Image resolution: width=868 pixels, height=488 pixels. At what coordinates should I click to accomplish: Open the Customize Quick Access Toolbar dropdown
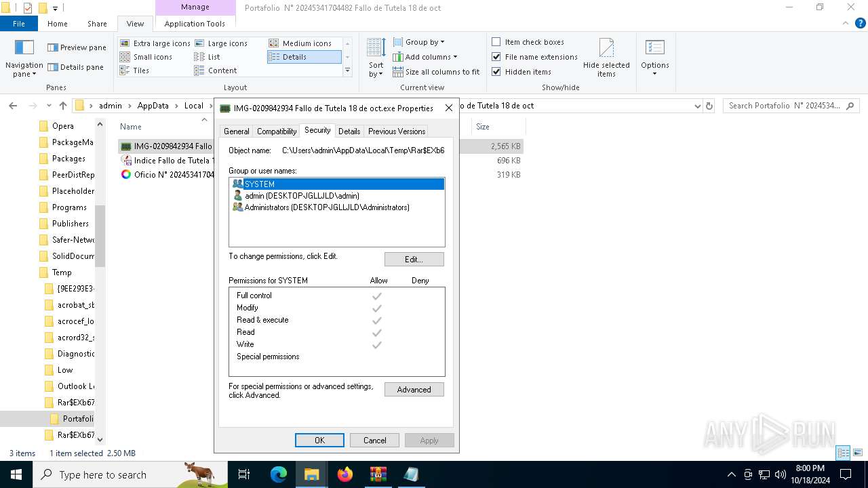pyautogui.click(x=56, y=8)
